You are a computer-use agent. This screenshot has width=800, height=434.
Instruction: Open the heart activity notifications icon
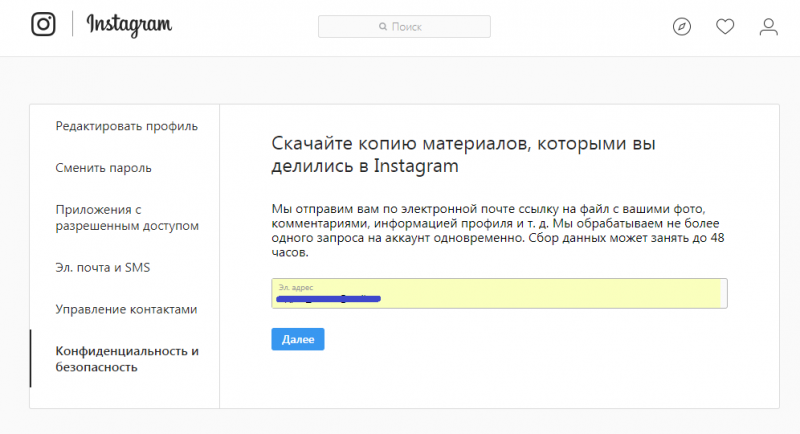[725, 27]
